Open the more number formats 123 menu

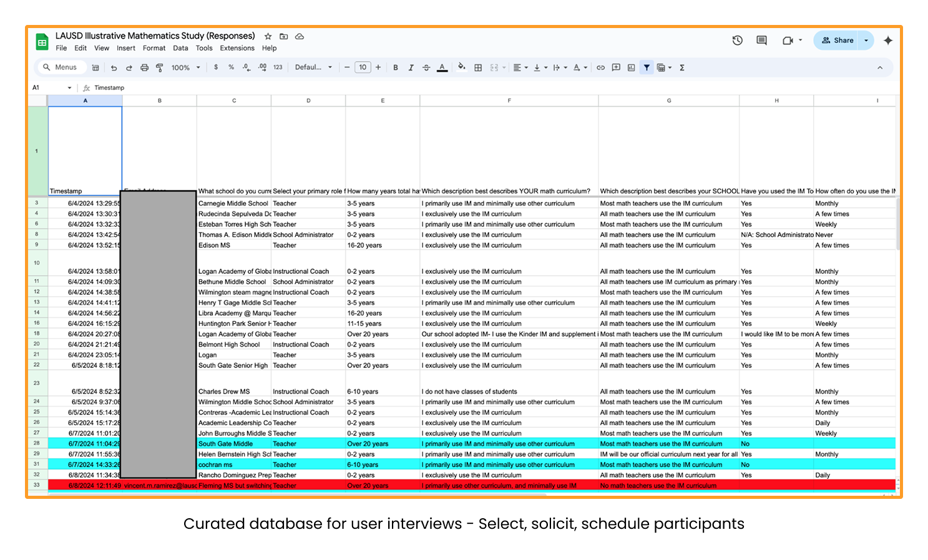click(278, 67)
